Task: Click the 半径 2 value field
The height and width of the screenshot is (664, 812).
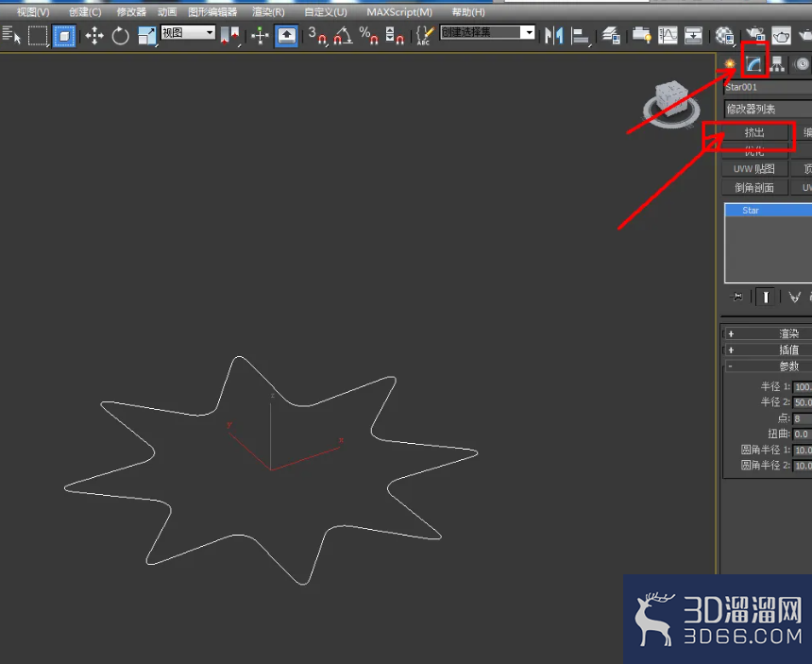Action: click(x=803, y=402)
